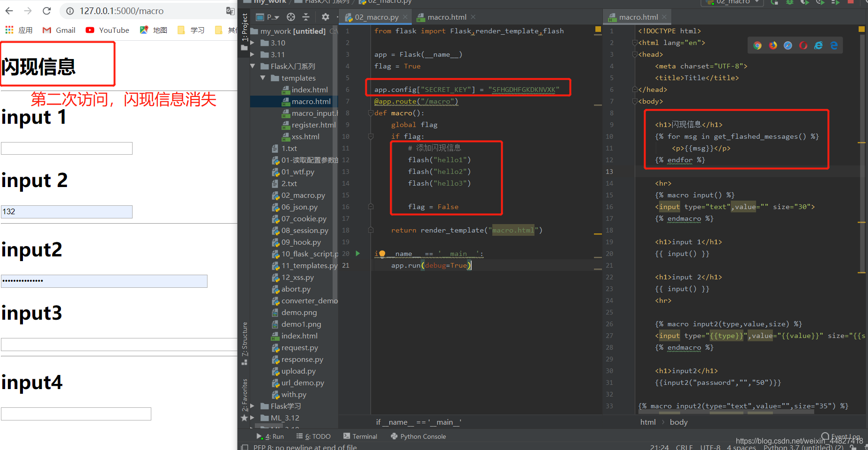Open the Terminal tool window
Viewport: 868px width, 450px height.
pos(360,436)
